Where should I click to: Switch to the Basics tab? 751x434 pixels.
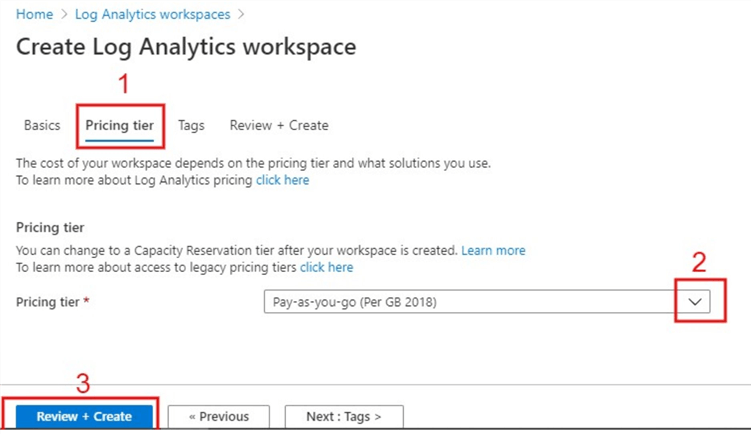(x=42, y=126)
